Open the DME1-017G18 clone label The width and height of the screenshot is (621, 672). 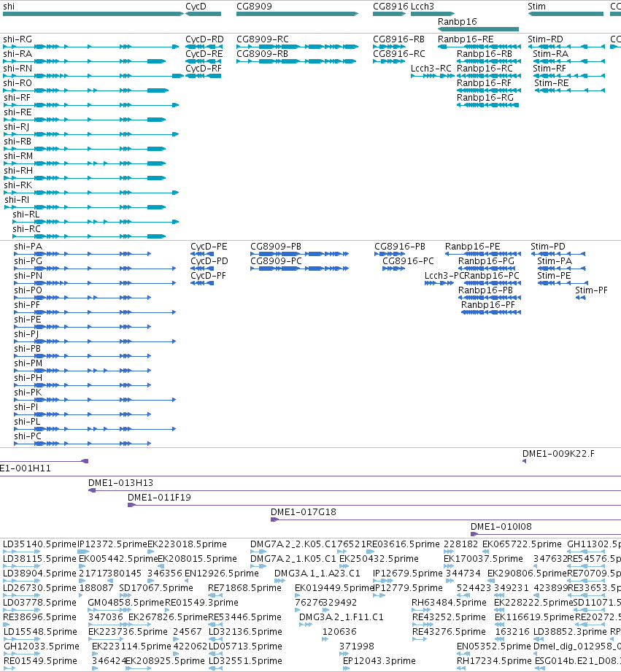(304, 512)
